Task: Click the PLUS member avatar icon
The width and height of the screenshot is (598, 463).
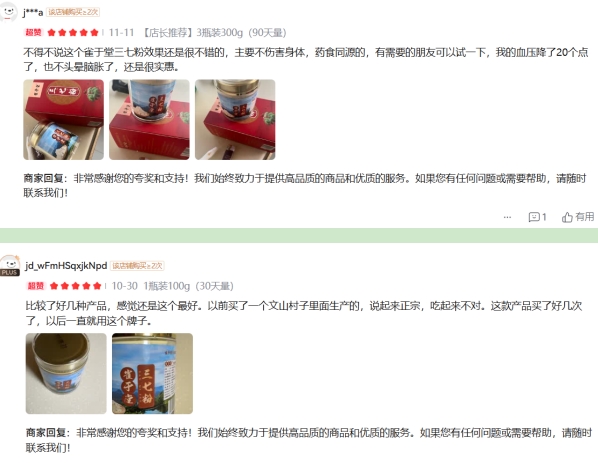Action: pyautogui.click(x=10, y=265)
